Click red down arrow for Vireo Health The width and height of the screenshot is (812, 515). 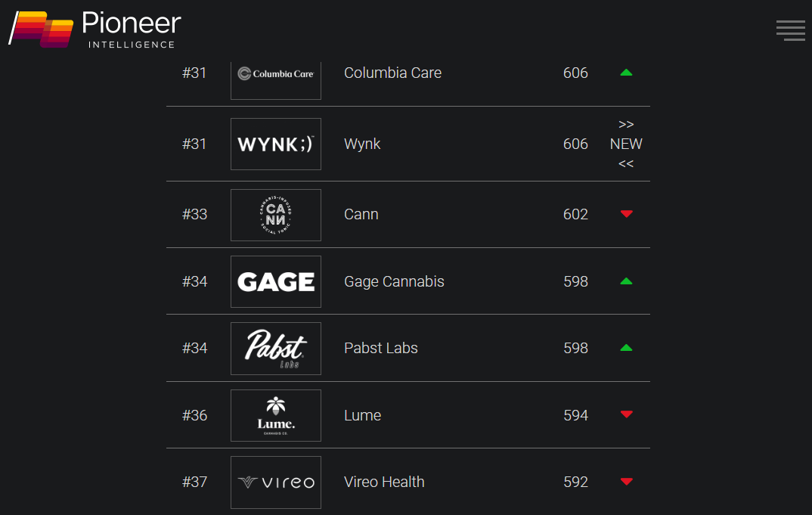(626, 481)
